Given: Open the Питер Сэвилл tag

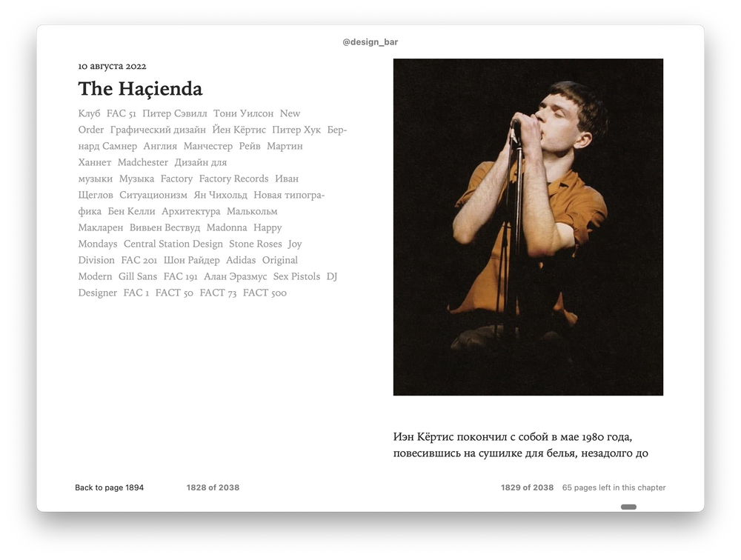Looking at the screenshot, I should pyautogui.click(x=174, y=113).
